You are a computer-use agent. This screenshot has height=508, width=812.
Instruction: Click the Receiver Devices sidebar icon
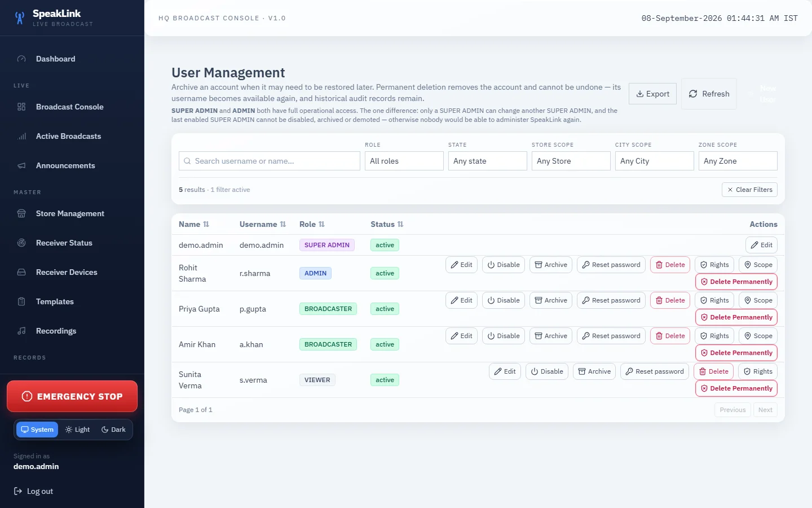click(x=21, y=272)
